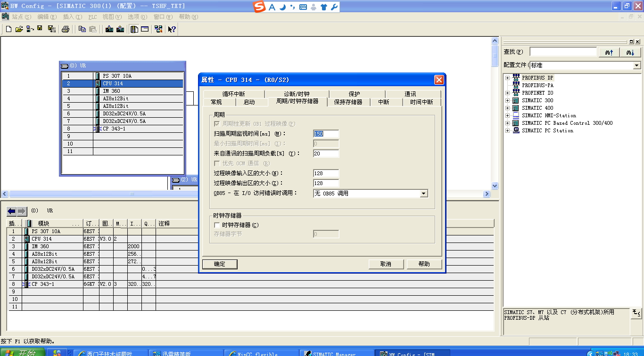Click the Upload from Module toolbar icon
This screenshot has height=356, width=644.
[x=120, y=29]
